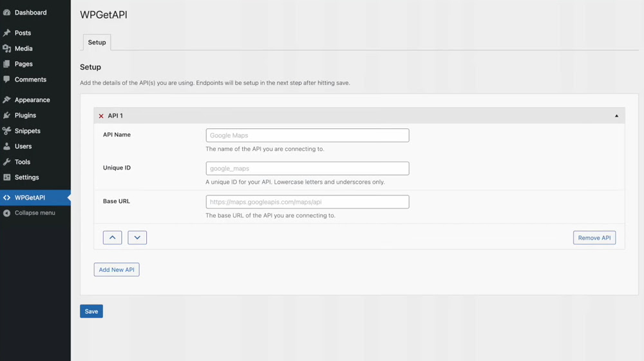Click the WPGetAPI code brackets icon
644x361 pixels.
click(x=6, y=198)
